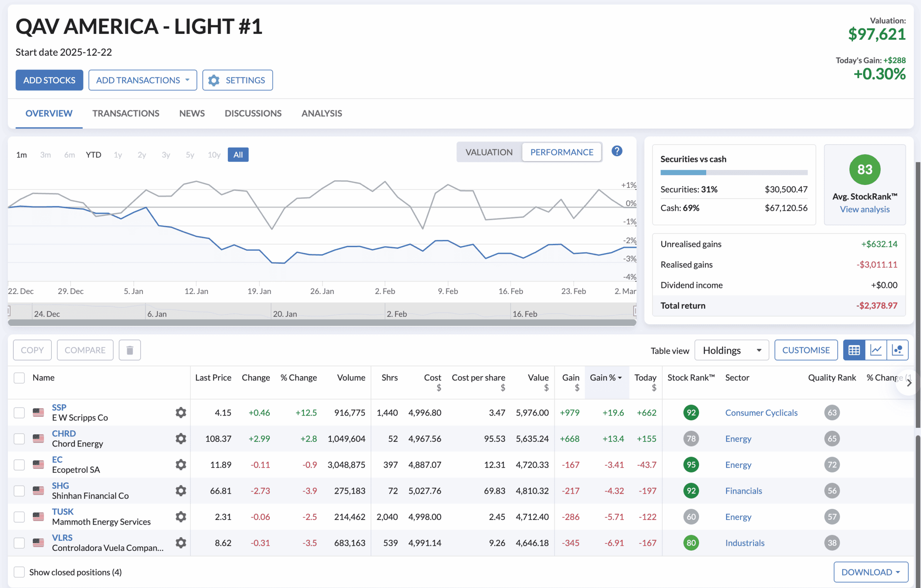921x588 pixels.
Task: Switch to table grid view icon
Action: click(854, 350)
